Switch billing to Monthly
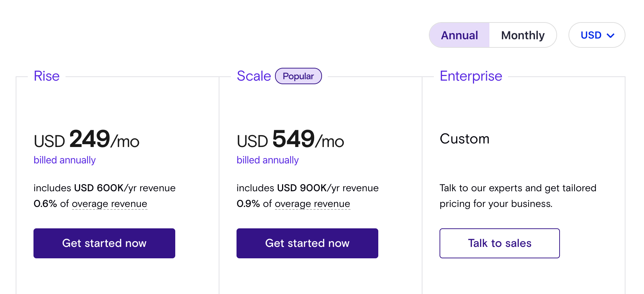644x294 pixels. coord(523,35)
